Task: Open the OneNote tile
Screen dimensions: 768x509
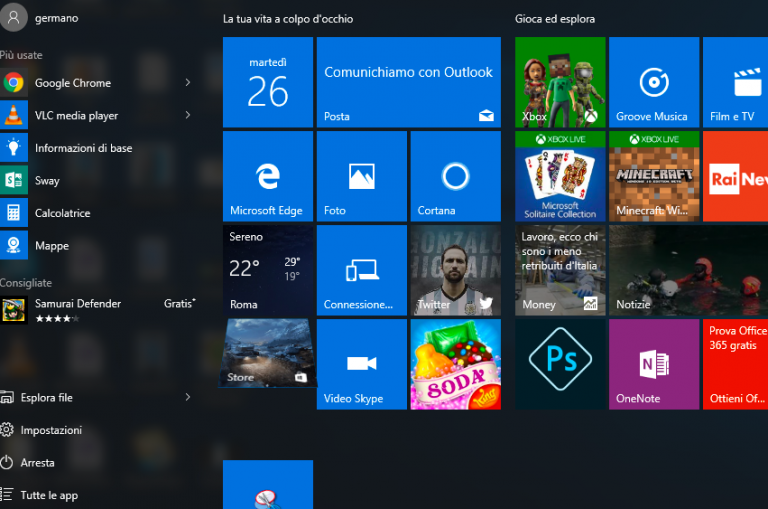Action: (653, 364)
